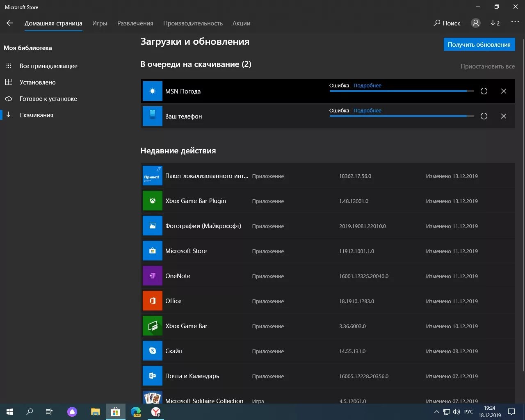Click the Ваш телефон download progress bar

click(402, 116)
